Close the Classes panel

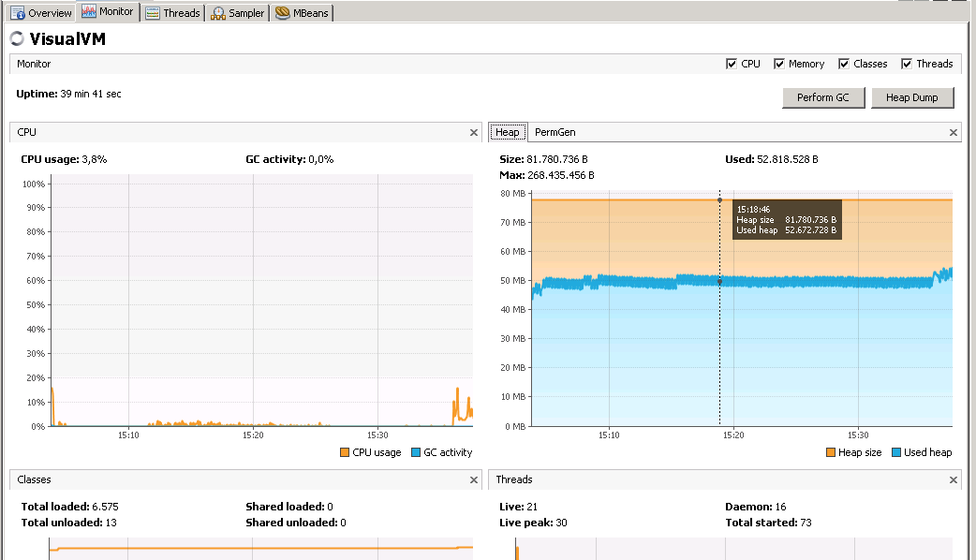474,479
